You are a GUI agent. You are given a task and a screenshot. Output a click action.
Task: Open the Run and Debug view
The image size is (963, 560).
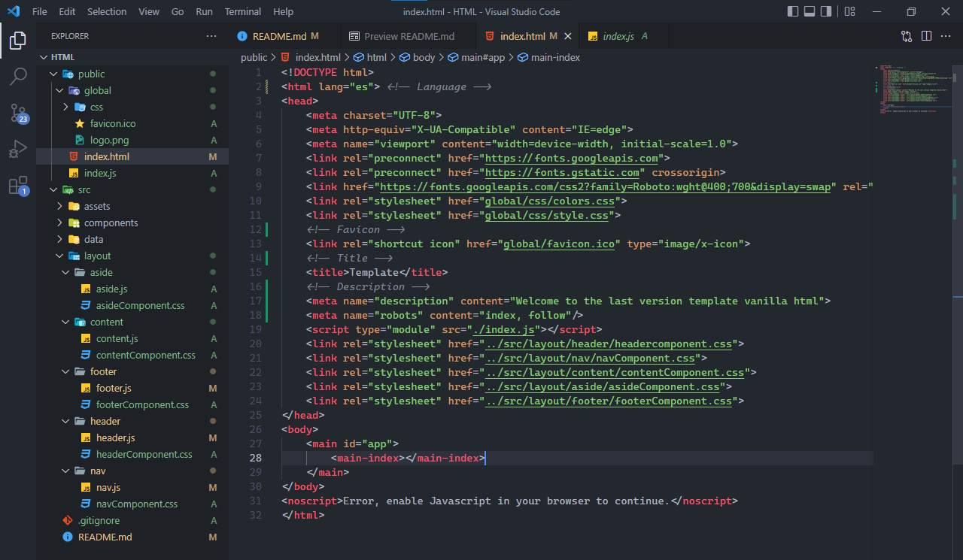point(18,149)
